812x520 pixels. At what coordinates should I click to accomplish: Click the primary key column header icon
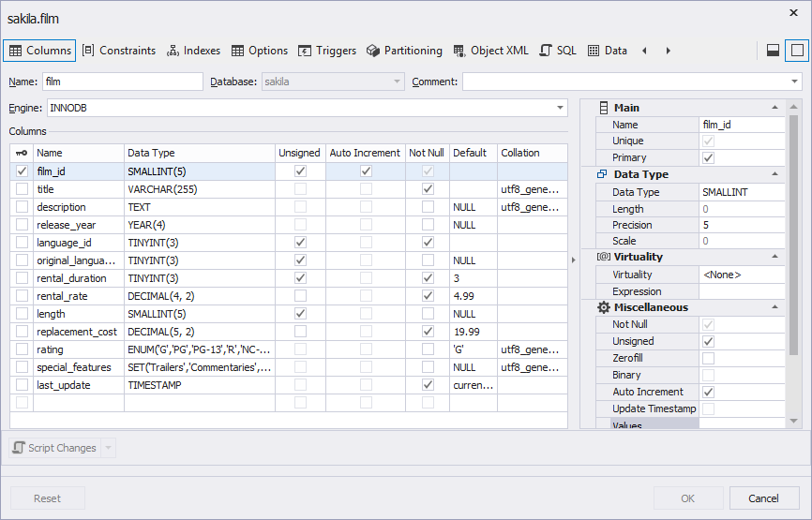[22, 153]
